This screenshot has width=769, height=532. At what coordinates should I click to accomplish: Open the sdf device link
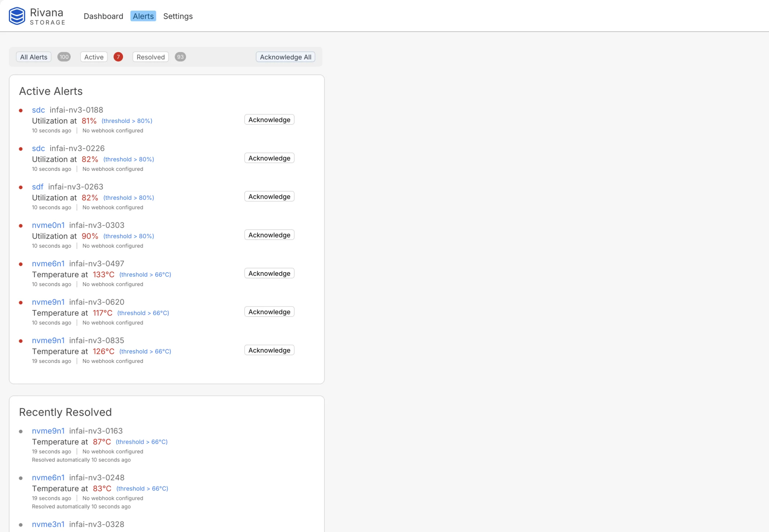[38, 187]
